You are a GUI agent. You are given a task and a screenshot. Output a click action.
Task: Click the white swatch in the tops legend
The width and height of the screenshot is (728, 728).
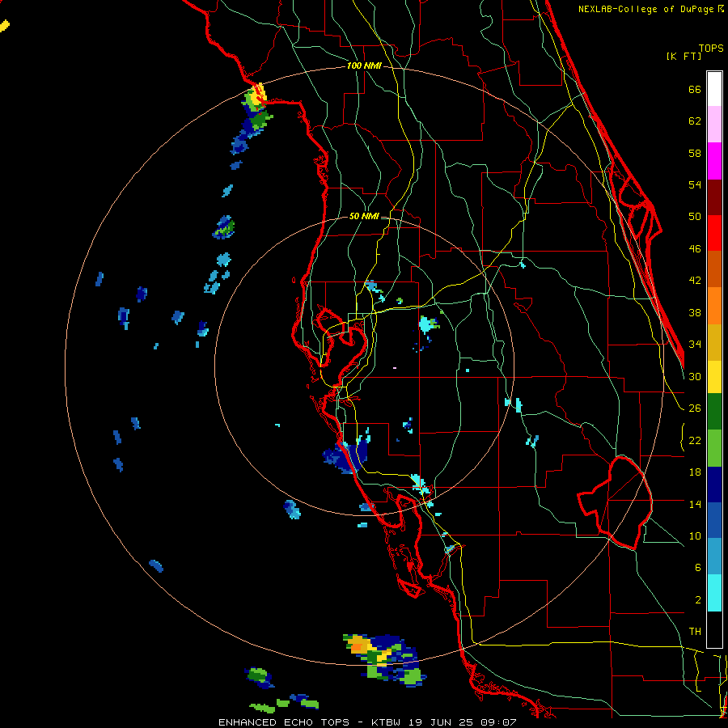[714, 89]
